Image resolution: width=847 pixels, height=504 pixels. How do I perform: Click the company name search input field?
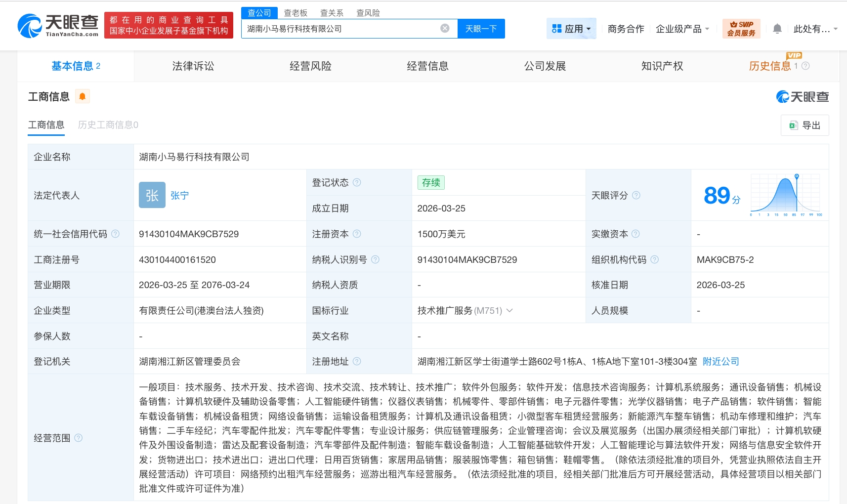click(341, 29)
